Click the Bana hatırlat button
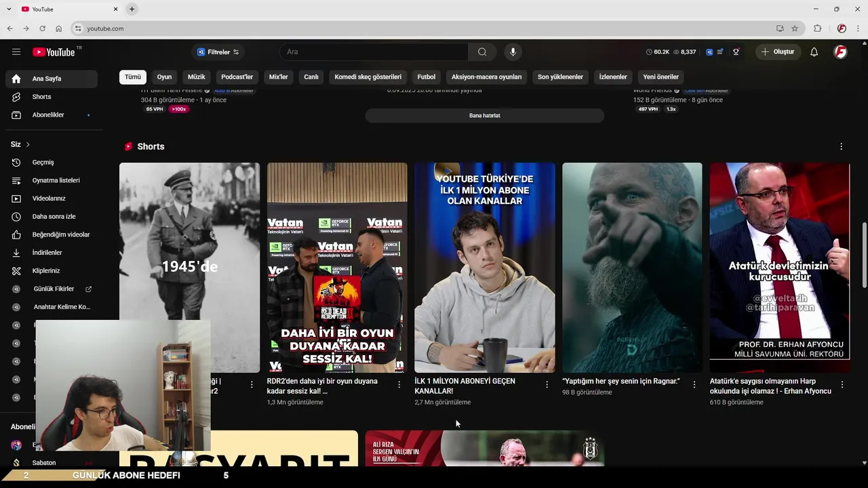 (485, 115)
